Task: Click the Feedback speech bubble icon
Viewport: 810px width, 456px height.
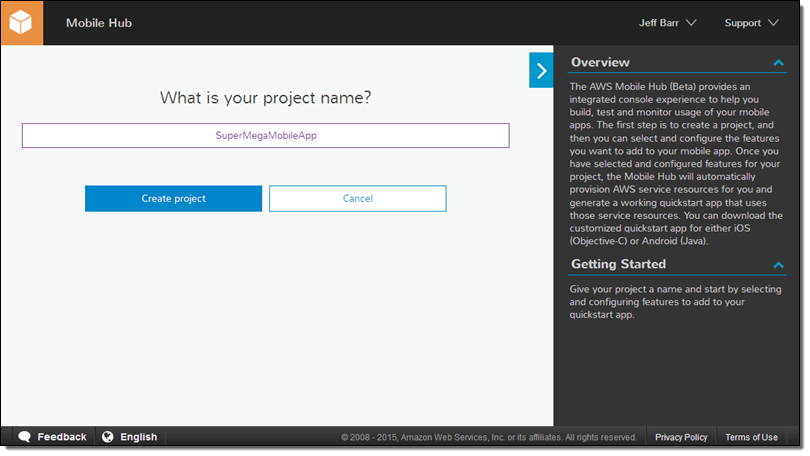Action: point(24,437)
